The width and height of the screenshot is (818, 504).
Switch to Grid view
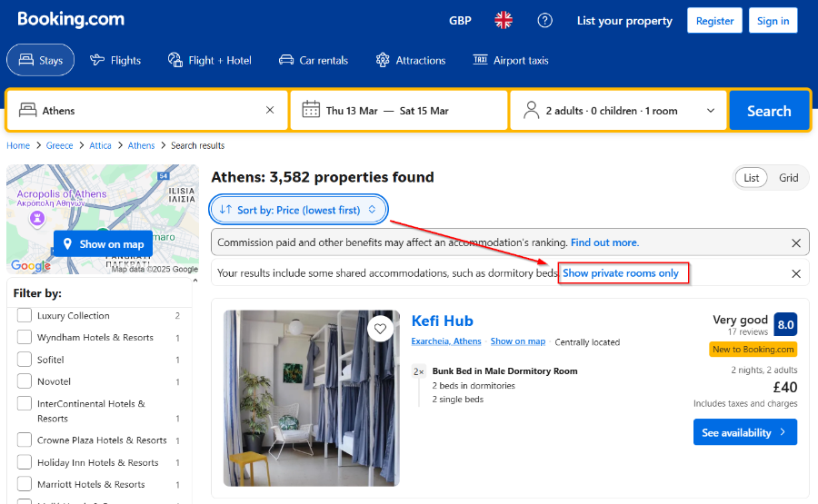(788, 178)
